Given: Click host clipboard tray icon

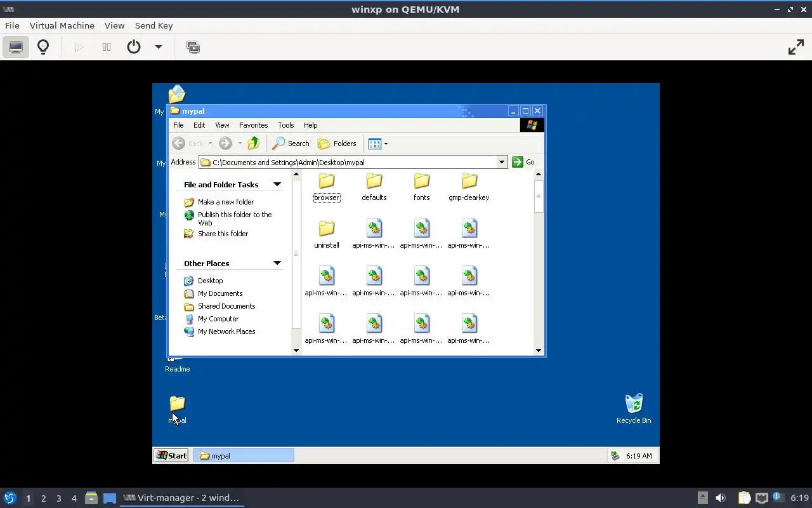Looking at the screenshot, I should pos(744,498).
